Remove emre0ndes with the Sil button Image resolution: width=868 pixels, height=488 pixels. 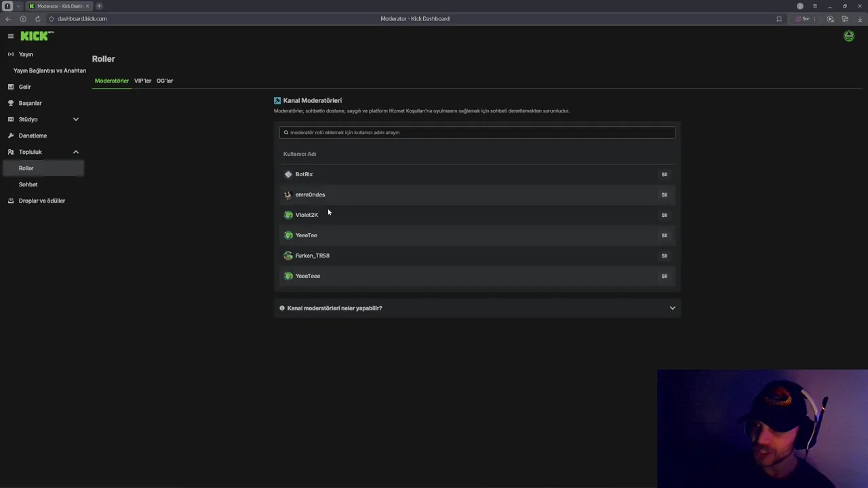pos(665,195)
